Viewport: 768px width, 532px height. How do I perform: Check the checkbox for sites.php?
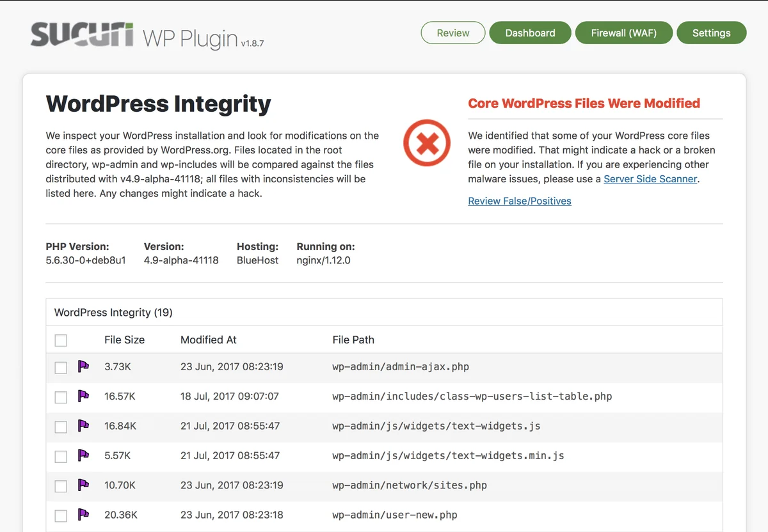coord(61,486)
